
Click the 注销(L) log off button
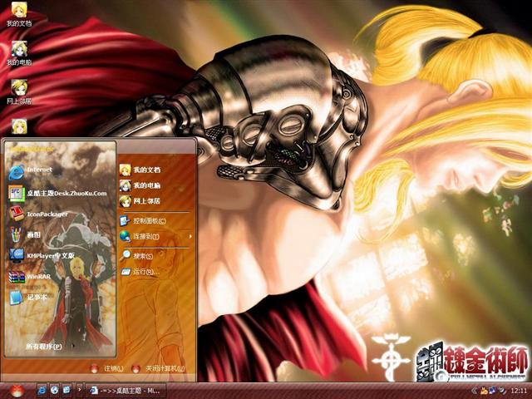coord(107,368)
